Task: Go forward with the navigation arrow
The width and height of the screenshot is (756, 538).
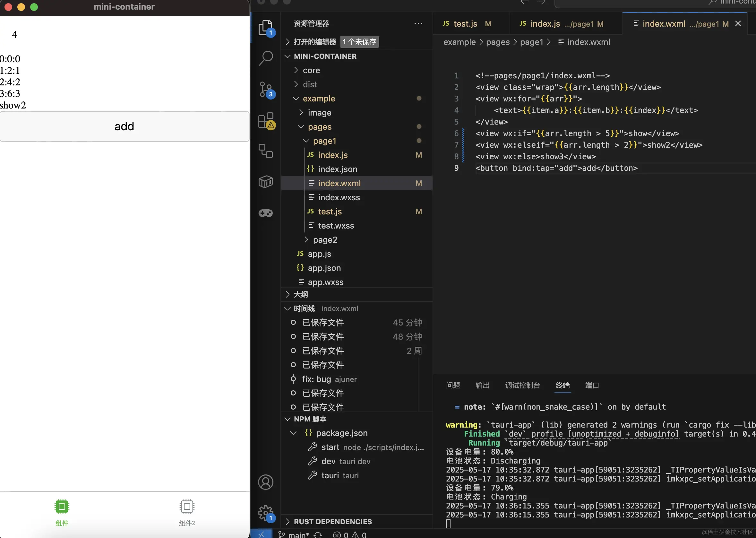Action: pyautogui.click(x=541, y=2)
